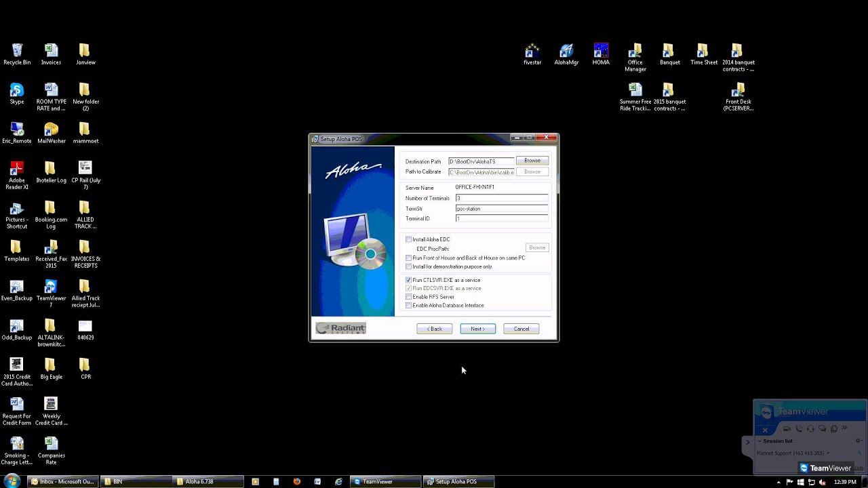Open Summer Free Ride Tracking spreadsheet icon
868x488 pixels.
pyautogui.click(x=635, y=97)
